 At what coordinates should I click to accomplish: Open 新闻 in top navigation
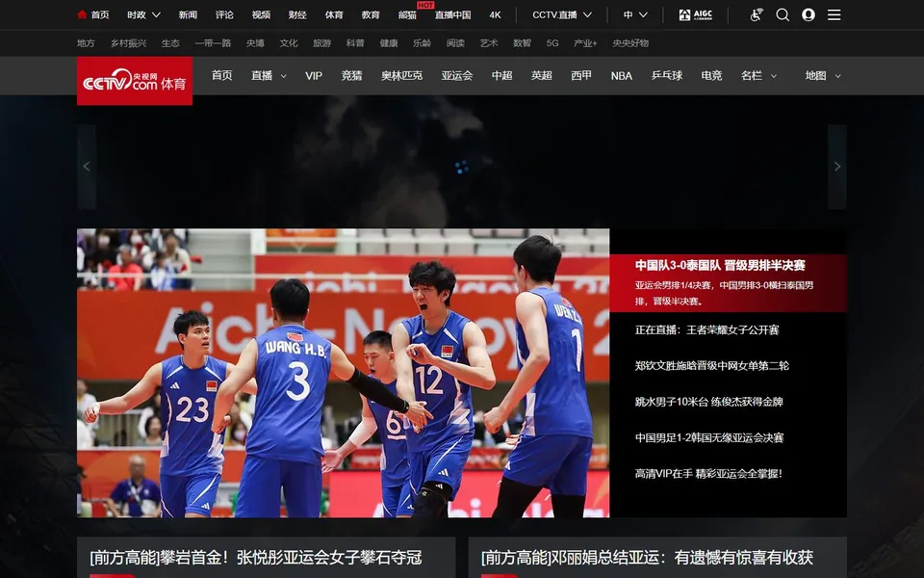tap(188, 14)
